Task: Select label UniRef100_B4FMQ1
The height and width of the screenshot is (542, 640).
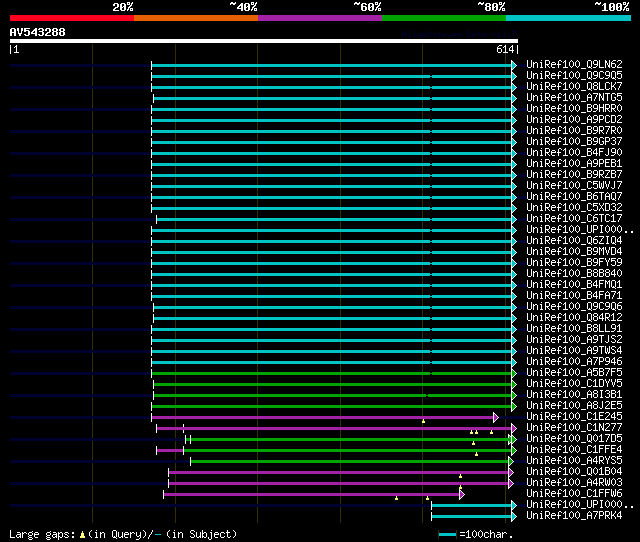Action: click(574, 285)
